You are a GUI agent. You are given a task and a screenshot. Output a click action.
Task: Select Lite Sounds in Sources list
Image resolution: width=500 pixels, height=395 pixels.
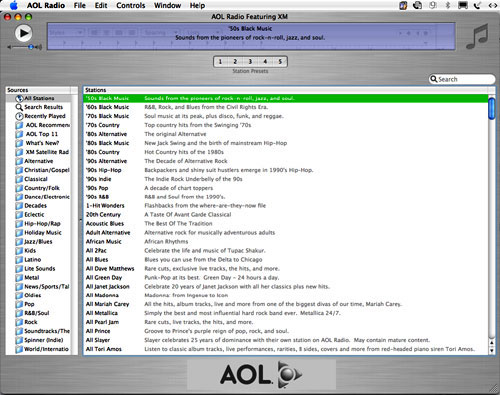40,269
